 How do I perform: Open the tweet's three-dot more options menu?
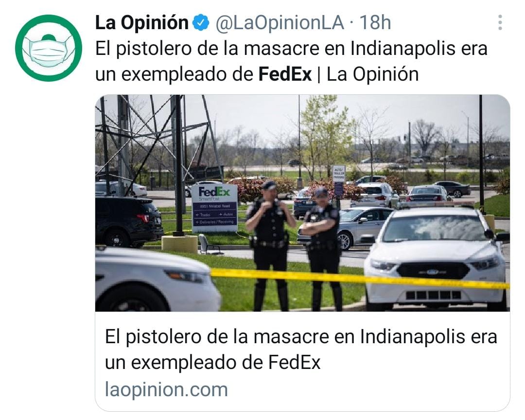pyautogui.click(x=500, y=22)
